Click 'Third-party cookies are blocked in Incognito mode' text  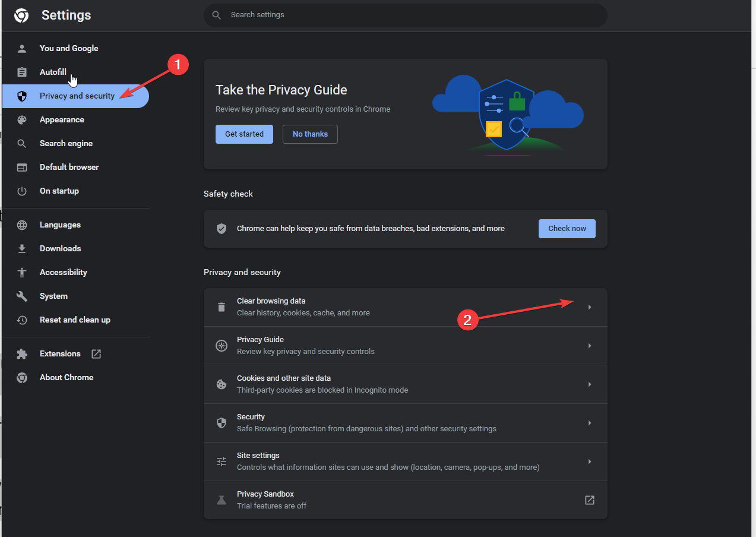click(x=322, y=390)
